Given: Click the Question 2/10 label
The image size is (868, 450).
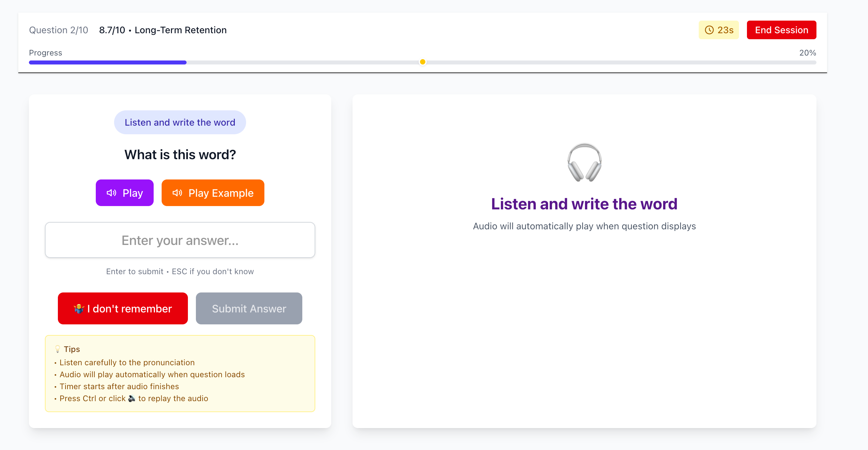Looking at the screenshot, I should [59, 30].
